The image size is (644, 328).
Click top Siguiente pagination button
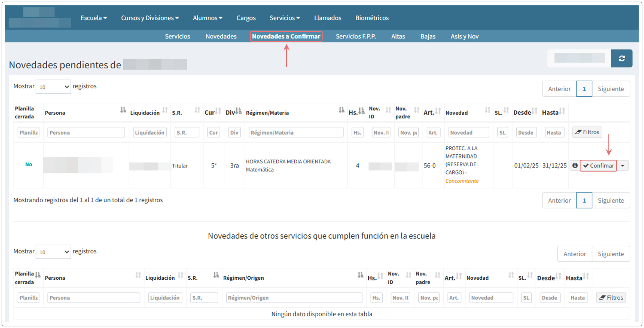pyautogui.click(x=610, y=89)
